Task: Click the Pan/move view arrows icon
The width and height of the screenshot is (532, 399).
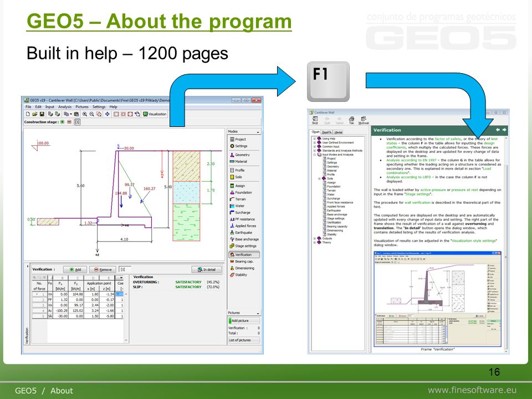Action: tap(107, 114)
